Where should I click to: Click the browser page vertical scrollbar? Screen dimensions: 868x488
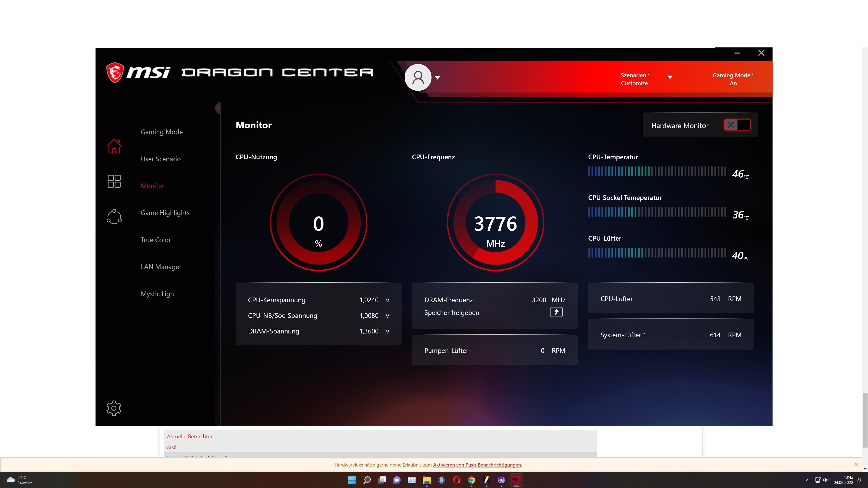point(865,420)
